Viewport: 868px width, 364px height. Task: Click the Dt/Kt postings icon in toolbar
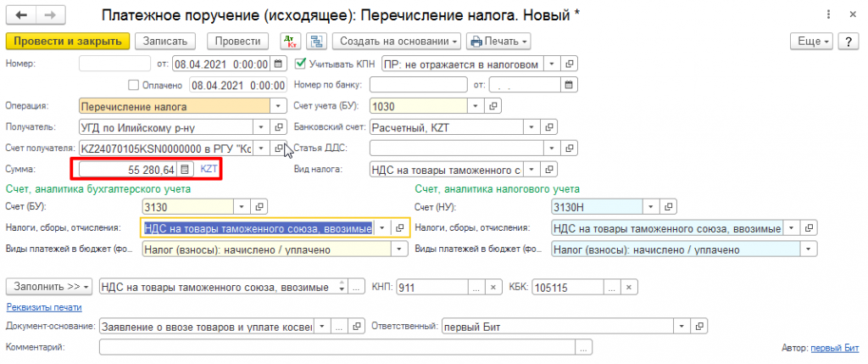click(291, 41)
